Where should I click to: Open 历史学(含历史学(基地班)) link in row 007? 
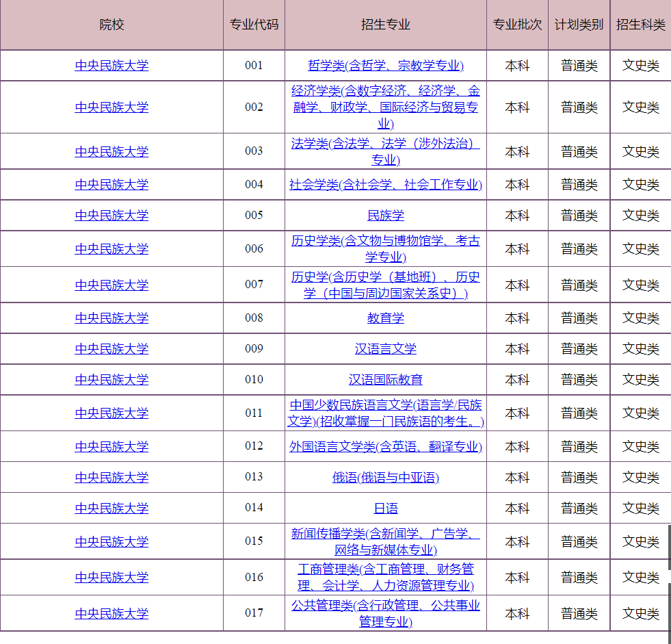(x=386, y=285)
